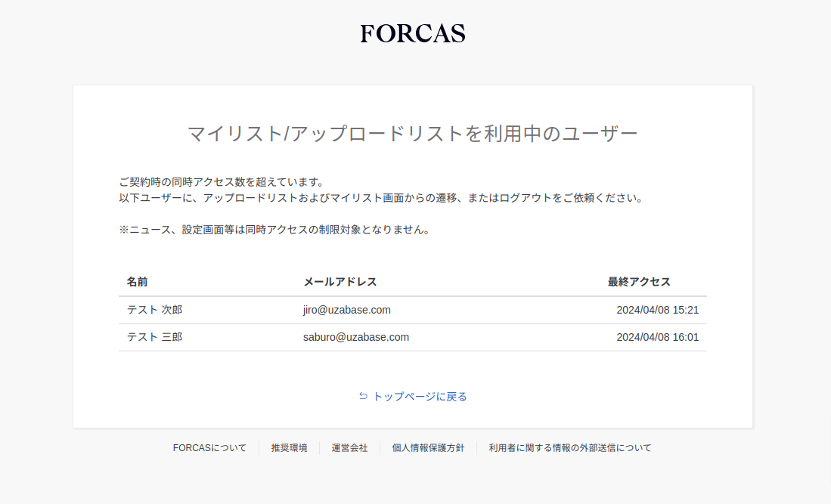Click the 名前 column header
The height and width of the screenshot is (504, 831).
(137, 282)
